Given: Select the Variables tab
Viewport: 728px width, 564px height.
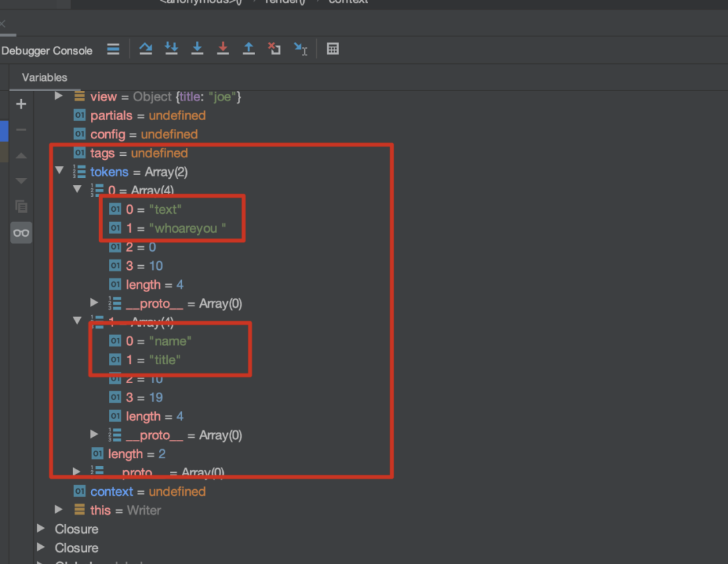Looking at the screenshot, I should click(x=44, y=78).
